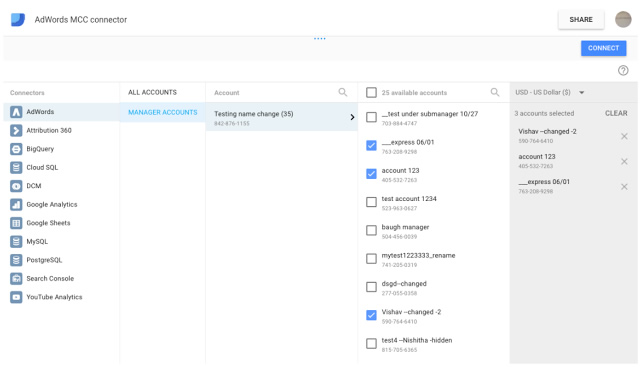Click account ID 523-963-0627
This screenshot has height=367, width=640.
[x=399, y=209]
